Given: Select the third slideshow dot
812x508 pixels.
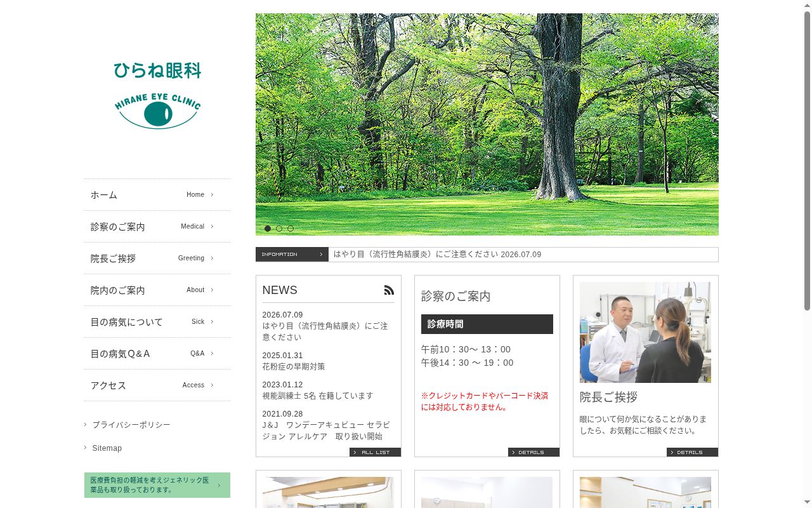Looking at the screenshot, I should (x=291, y=229).
